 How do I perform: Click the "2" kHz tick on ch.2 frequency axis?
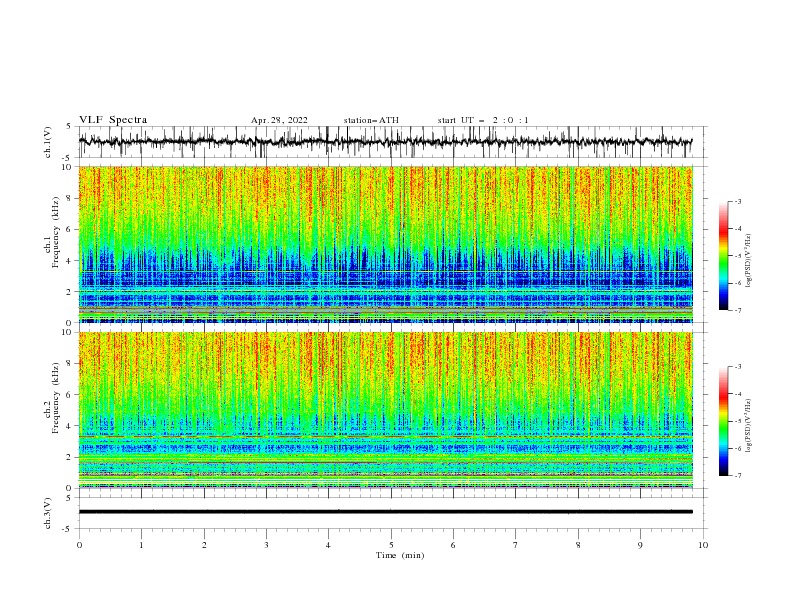pos(70,457)
